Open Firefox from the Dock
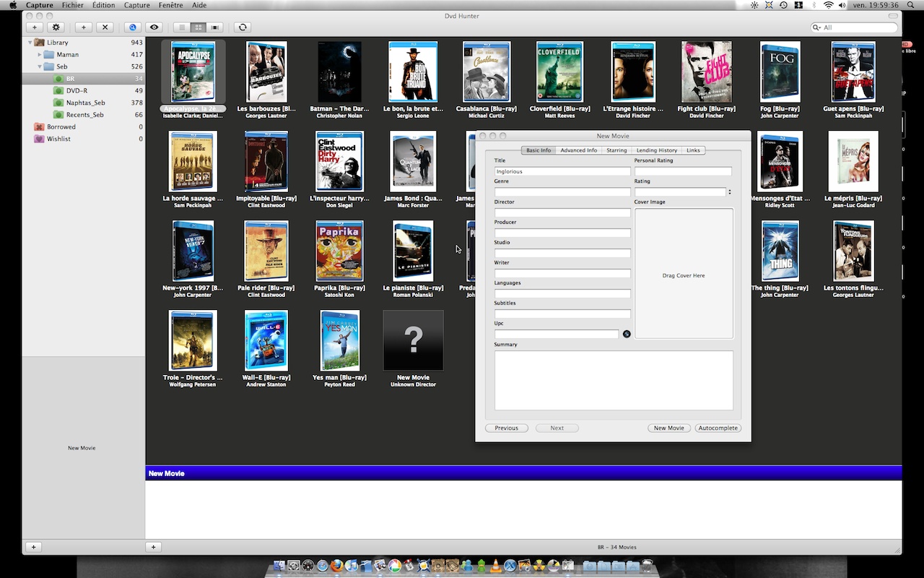This screenshot has height=578, width=924. [x=337, y=566]
